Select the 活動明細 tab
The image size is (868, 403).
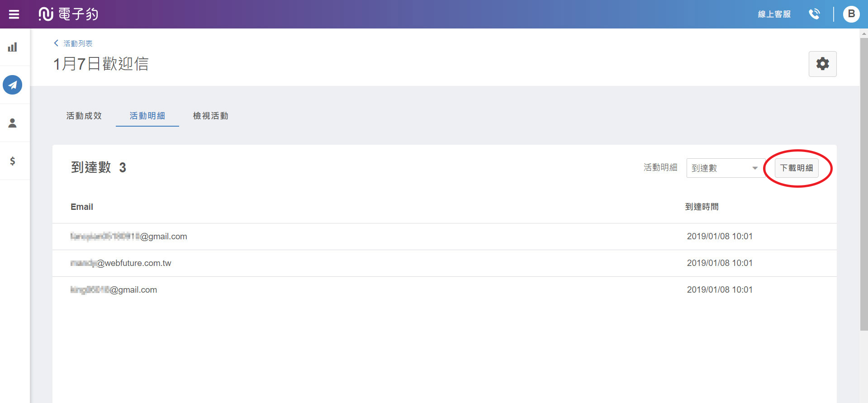click(x=147, y=116)
